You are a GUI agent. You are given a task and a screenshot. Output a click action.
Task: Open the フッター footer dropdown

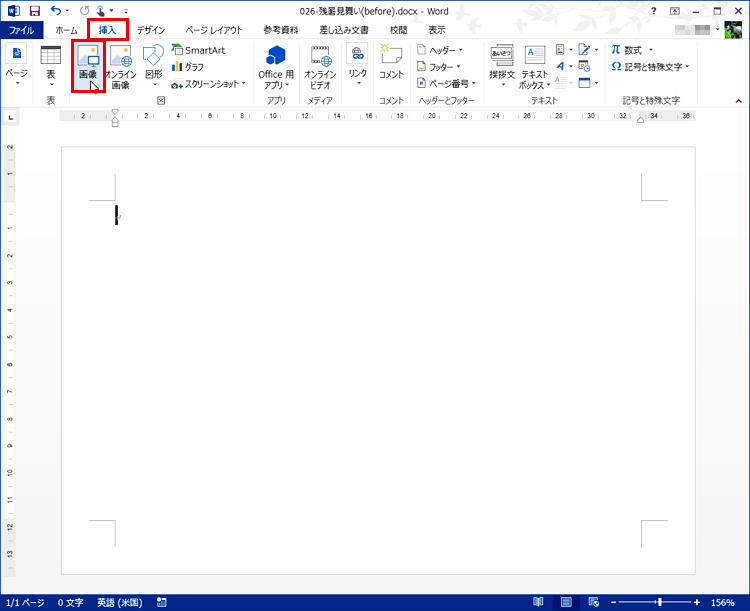pos(439,67)
